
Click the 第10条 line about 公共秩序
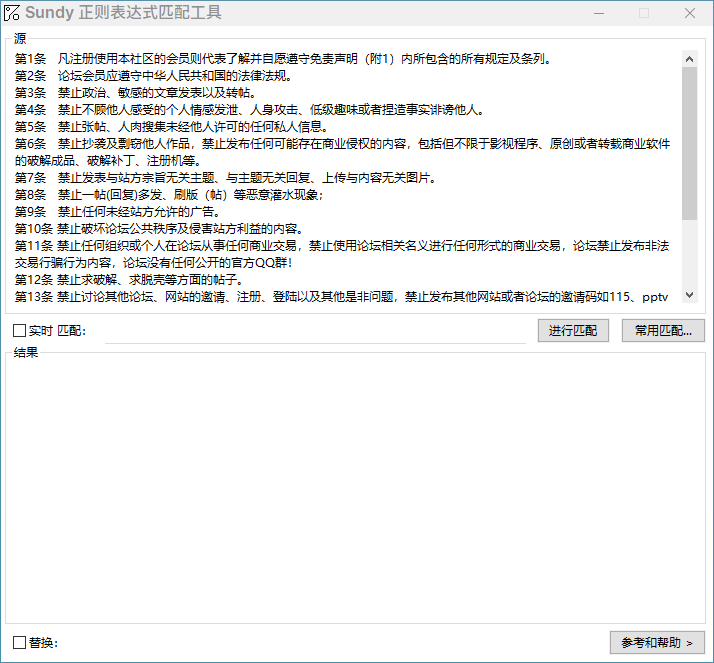tap(159, 229)
